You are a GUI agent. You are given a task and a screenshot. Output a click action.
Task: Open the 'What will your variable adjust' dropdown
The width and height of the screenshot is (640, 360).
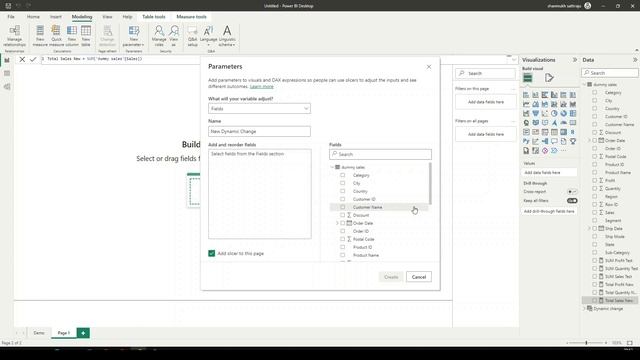coord(259,109)
